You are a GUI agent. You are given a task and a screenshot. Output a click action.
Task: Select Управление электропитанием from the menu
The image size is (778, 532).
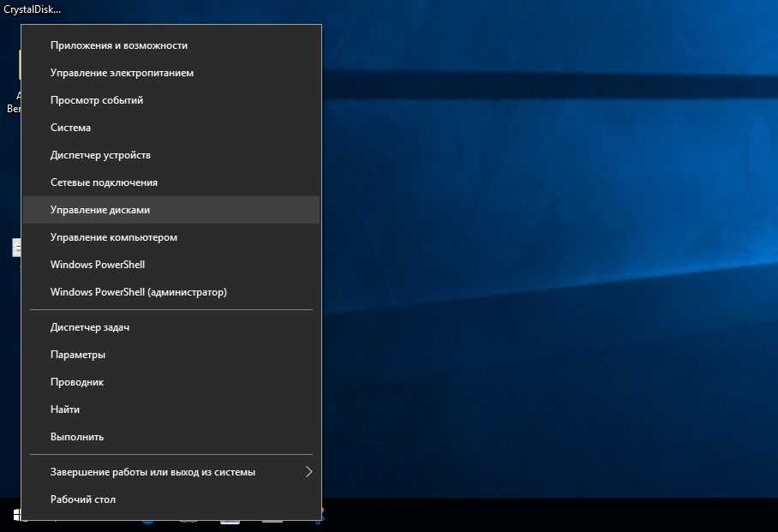point(122,73)
